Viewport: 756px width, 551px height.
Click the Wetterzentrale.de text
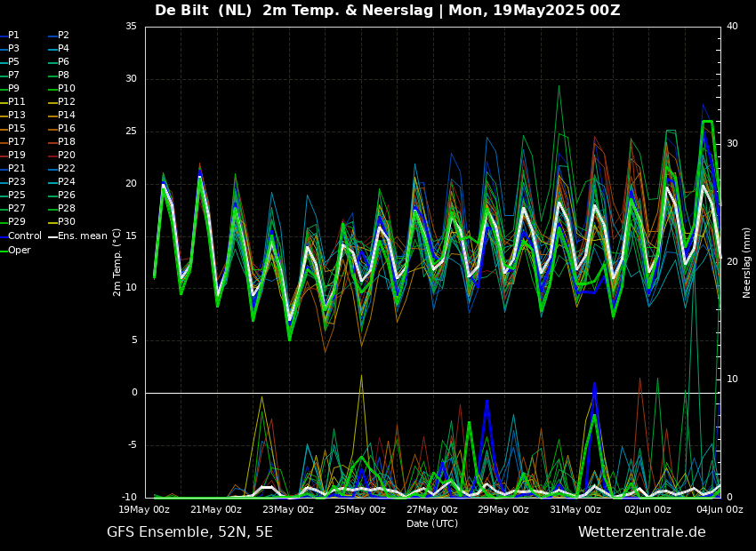tap(642, 531)
